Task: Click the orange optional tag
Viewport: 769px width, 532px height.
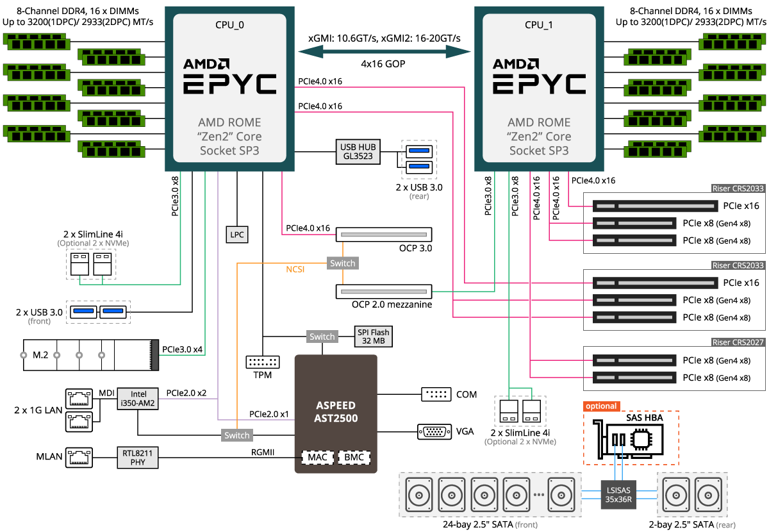Action: click(x=601, y=406)
